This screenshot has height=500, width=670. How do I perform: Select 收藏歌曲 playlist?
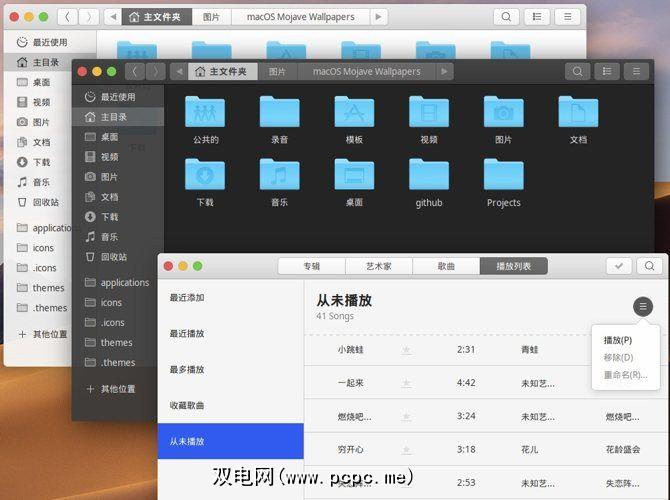point(231,405)
